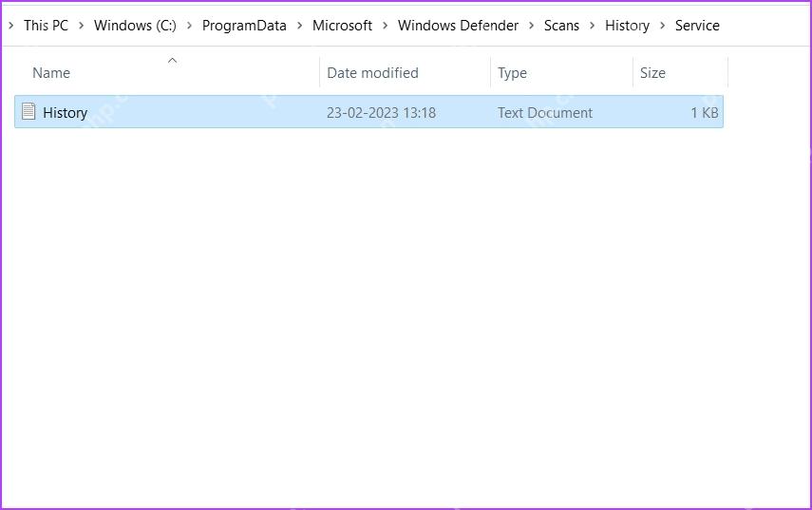
Task: Click Service in the breadcrumb path
Action: point(697,26)
